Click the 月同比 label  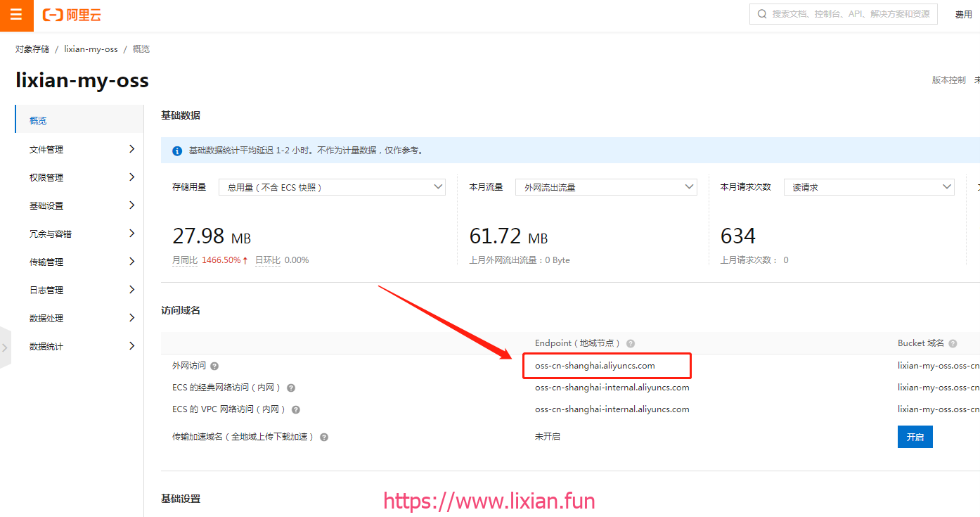(185, 260)
